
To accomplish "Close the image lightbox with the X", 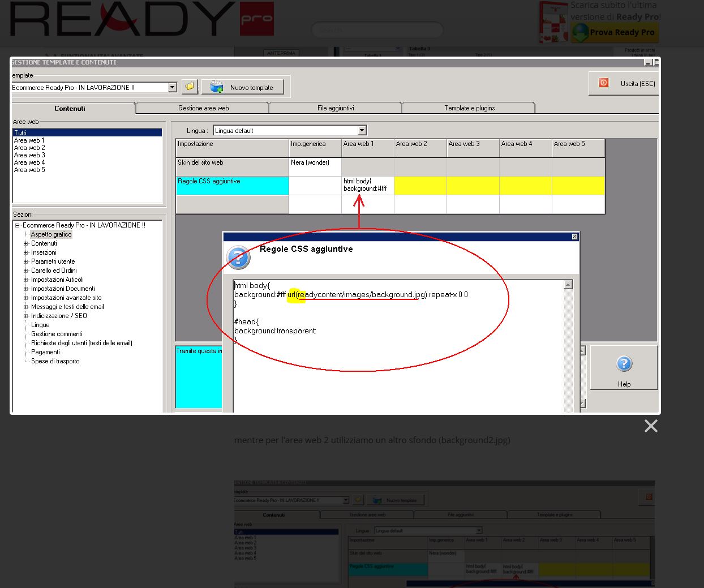I will [651, 426].
